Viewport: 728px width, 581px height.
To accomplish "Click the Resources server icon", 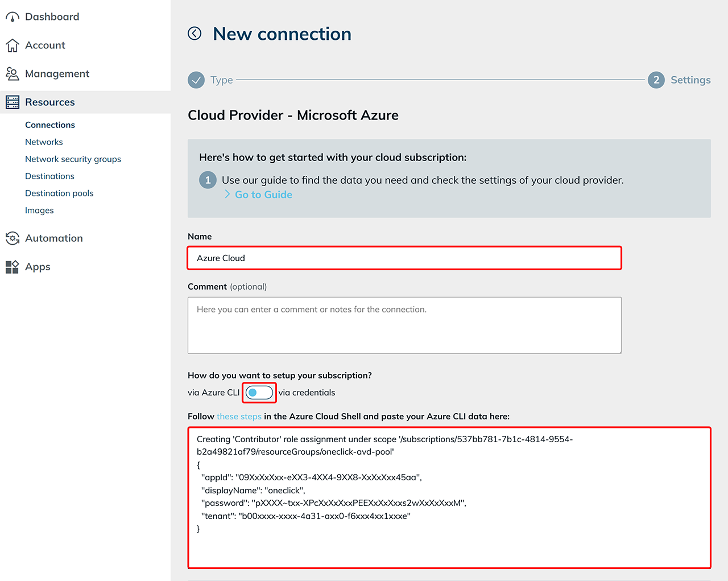I will pos(12,102).
